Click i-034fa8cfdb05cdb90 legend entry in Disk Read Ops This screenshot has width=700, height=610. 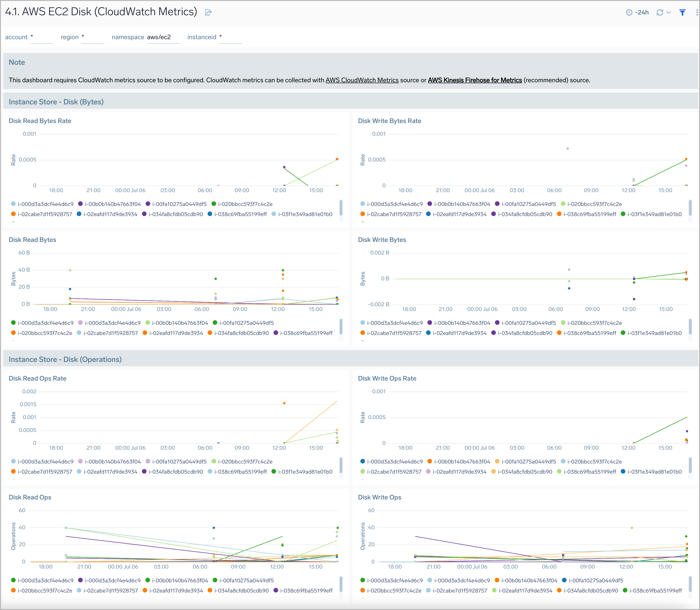pos(238,591)
